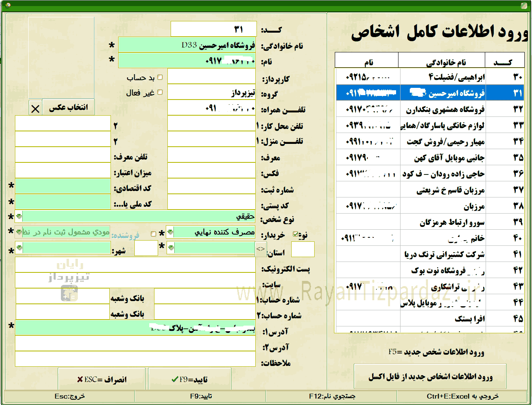The image size is (532, 405).
Task: Select row ۳۶ حاجی زاده رودان
Action: [430, 174]
